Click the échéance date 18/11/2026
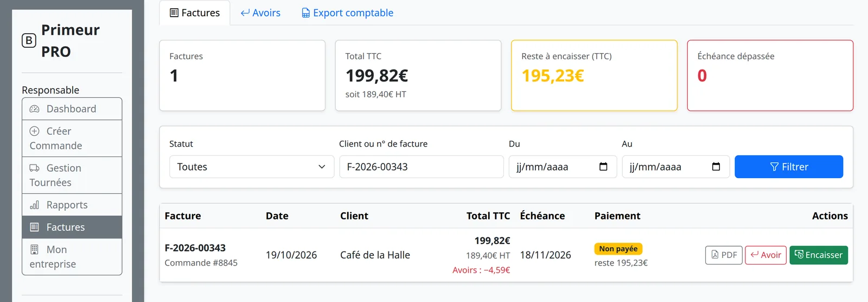 pyautogui.click(x=545, y=255)
